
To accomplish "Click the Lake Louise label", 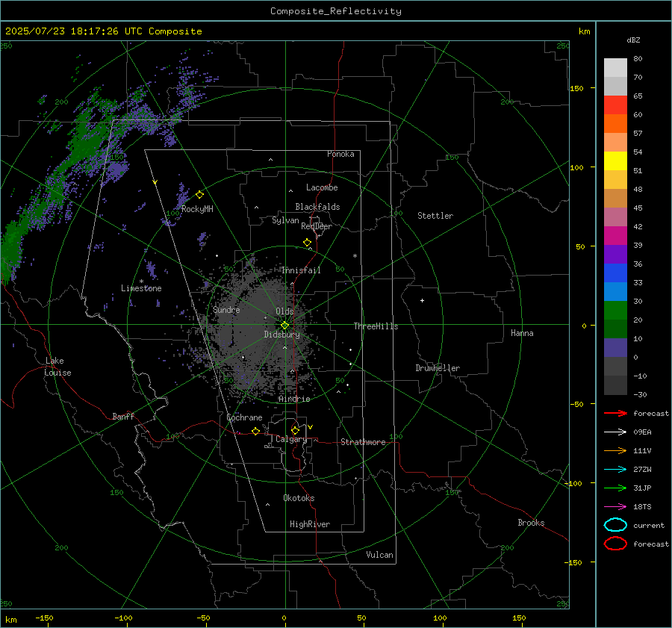I will click(57, 367).
